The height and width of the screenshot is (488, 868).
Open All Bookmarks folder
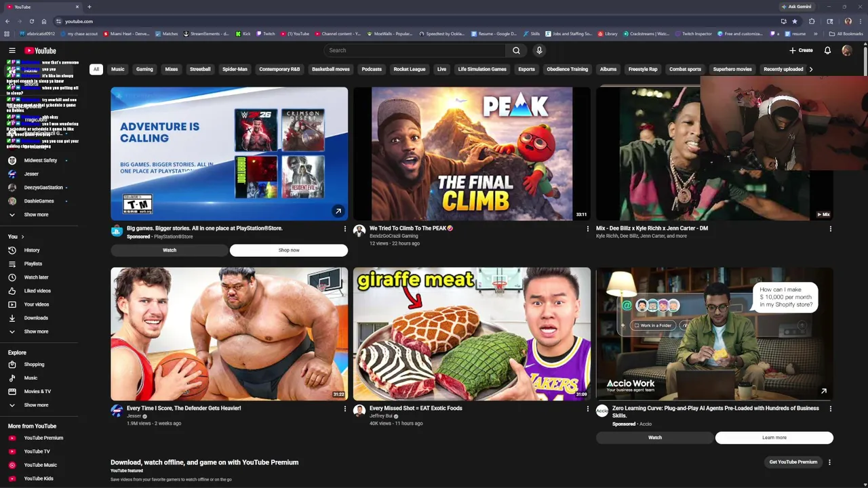pos(846,34)
